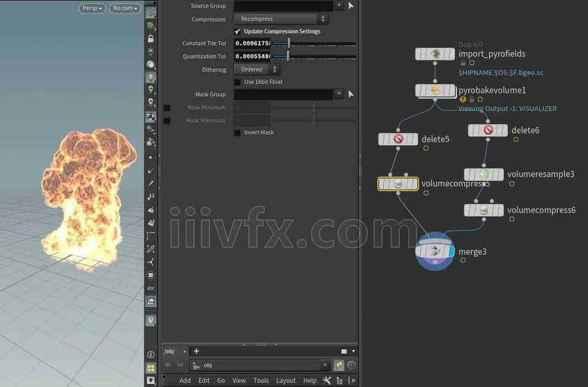The height and width of the screenshot is (387, 588).
Task: Open the Source Group dropdown arrow
Action: click(338, 6)
